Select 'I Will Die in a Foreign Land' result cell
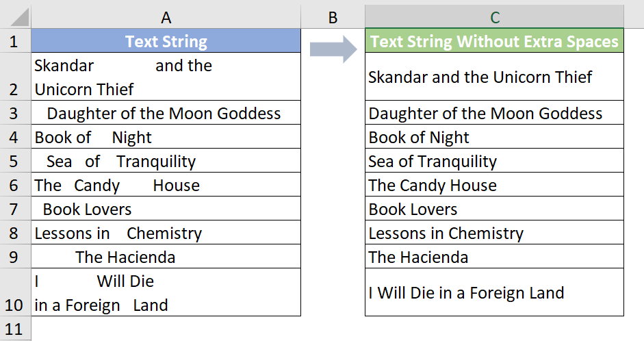This screenshot has width=644, height=341. point(495,292)
